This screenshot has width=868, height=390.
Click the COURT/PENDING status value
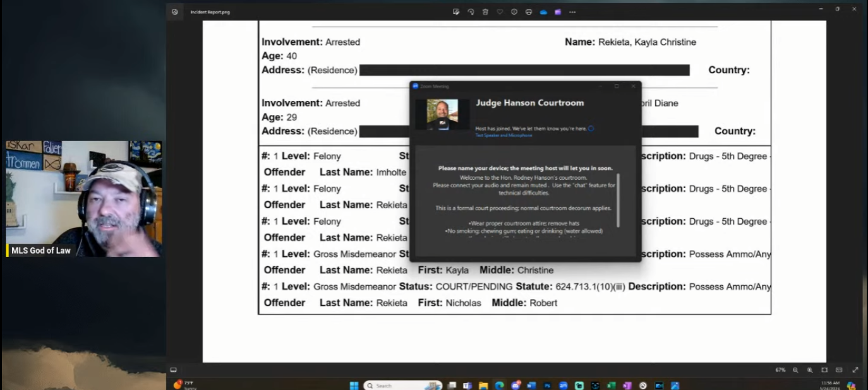pyautogui.click(x=474, y=287)
